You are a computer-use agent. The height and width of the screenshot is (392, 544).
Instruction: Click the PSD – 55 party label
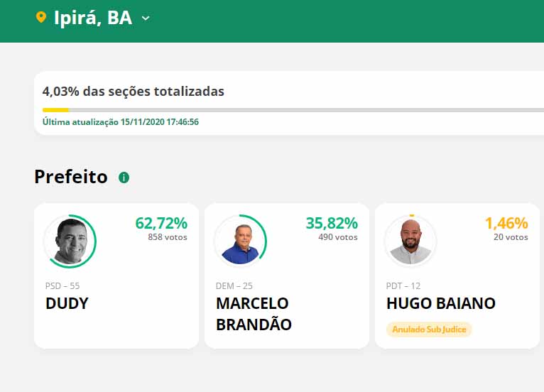click(x=62, y=285)
